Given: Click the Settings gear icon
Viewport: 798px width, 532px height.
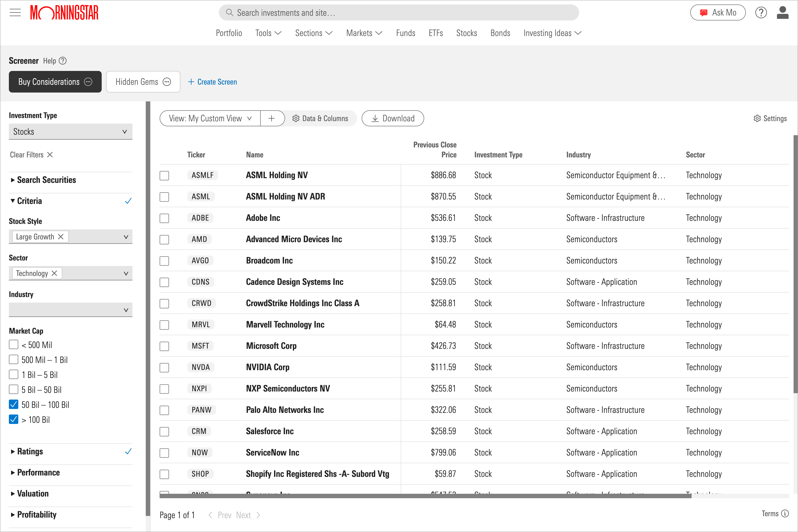Looking at the screenshot, I should tap(757, 118).
